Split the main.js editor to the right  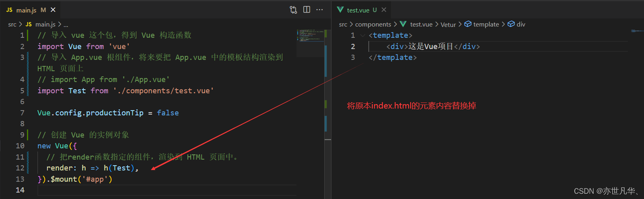point(307,10)
